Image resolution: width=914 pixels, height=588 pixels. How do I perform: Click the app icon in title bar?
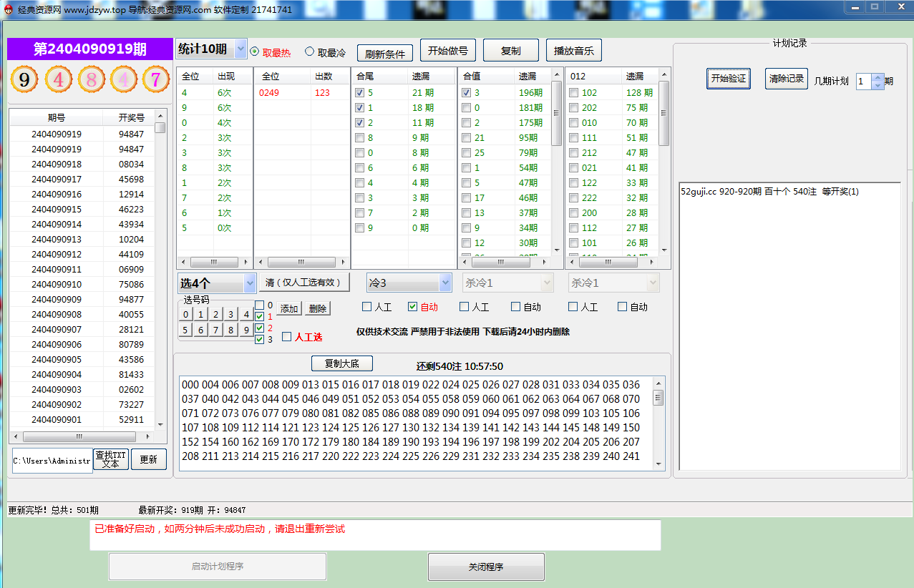[x=9, y=10]
